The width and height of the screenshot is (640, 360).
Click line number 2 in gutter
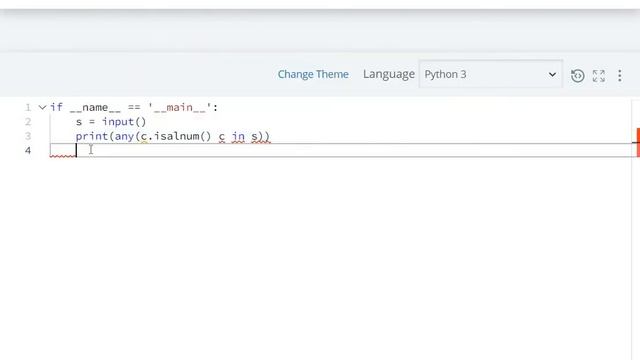28,122
